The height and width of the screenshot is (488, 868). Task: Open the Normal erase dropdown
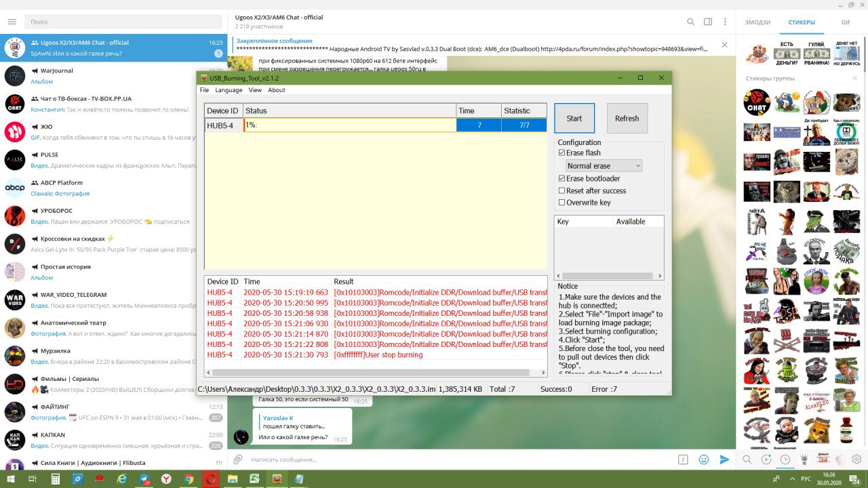tap(604, 166)
